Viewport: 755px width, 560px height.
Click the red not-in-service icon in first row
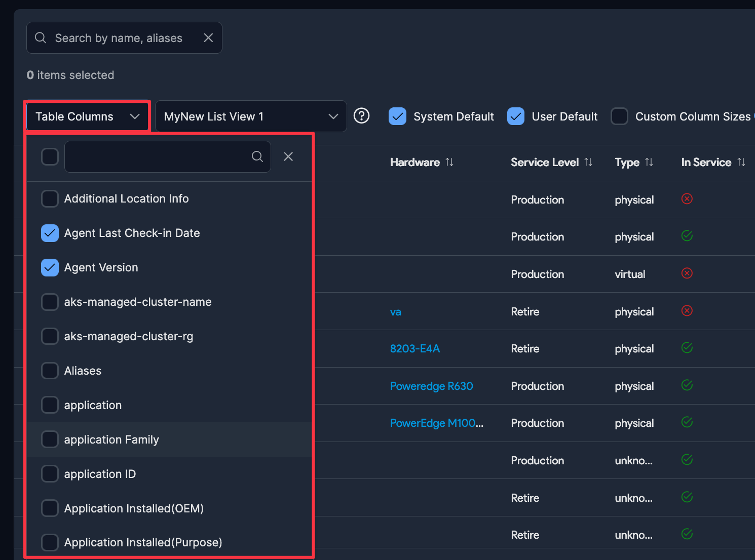pyautogui.click(x=687, y=199)
